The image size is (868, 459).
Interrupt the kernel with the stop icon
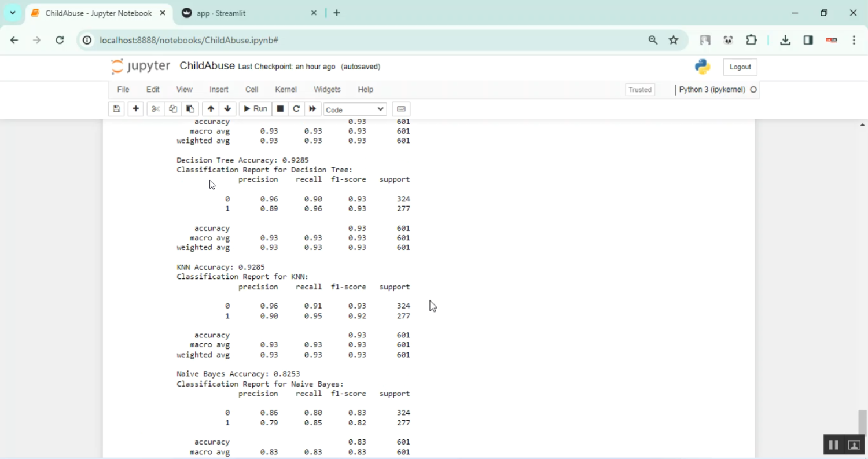(x=279, y=109)
